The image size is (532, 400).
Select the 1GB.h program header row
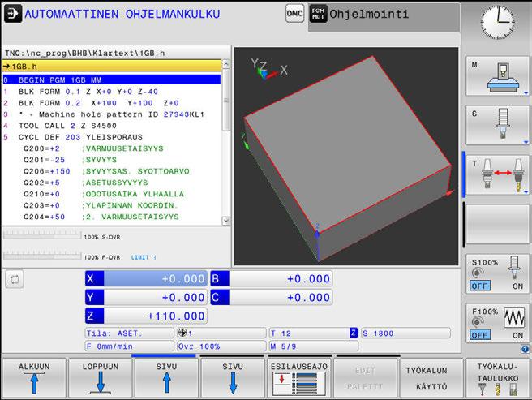pos(112,67)
